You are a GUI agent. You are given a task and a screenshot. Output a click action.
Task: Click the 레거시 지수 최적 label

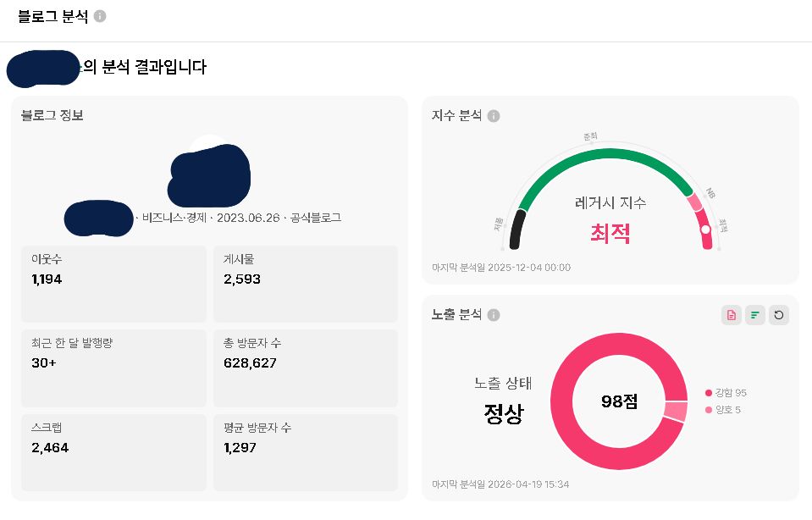610,232
